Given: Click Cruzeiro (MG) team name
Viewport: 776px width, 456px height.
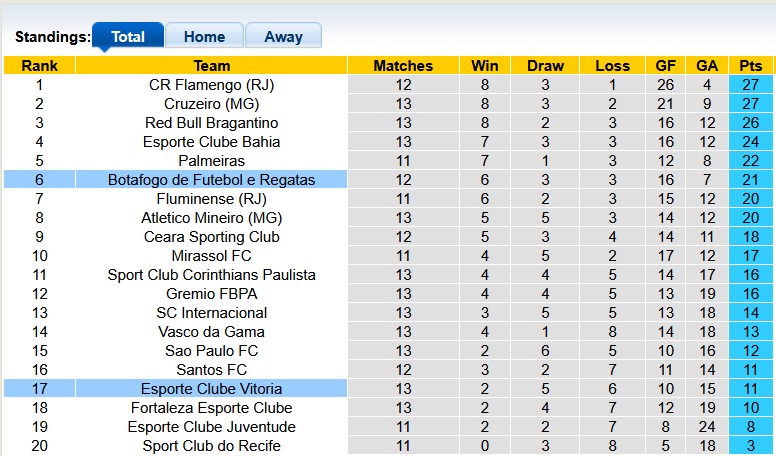Looking at the screenshot, I should click(212, 104).
